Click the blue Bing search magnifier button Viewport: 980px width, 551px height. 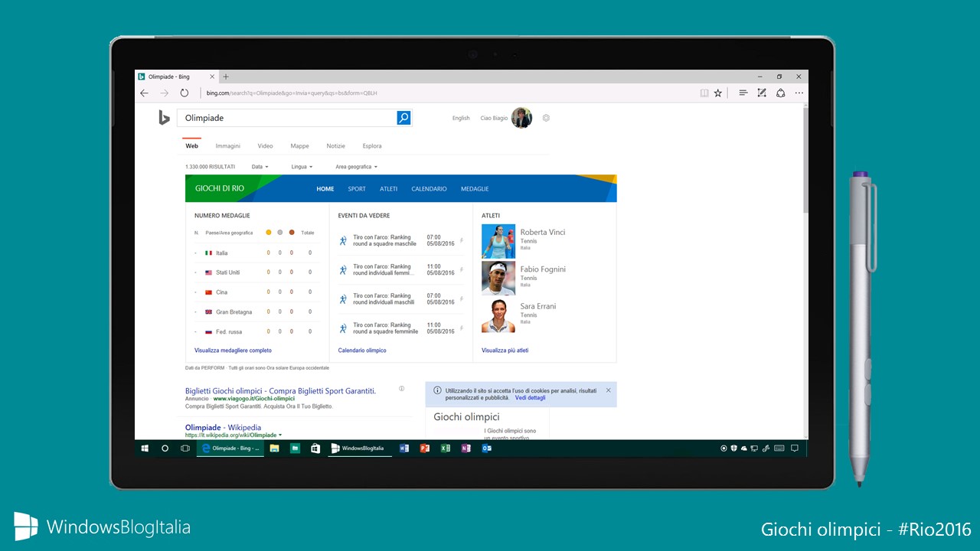tap(403, 117)
